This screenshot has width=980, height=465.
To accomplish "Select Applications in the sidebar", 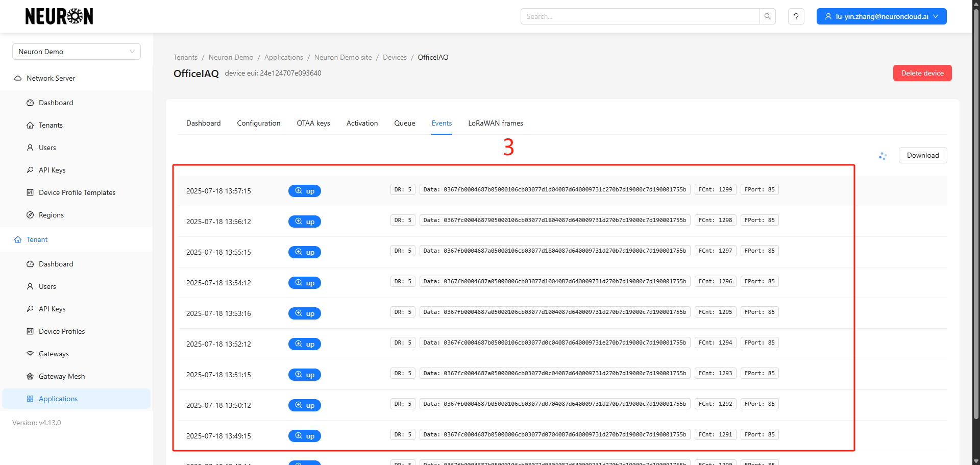I will coord(77,399).
